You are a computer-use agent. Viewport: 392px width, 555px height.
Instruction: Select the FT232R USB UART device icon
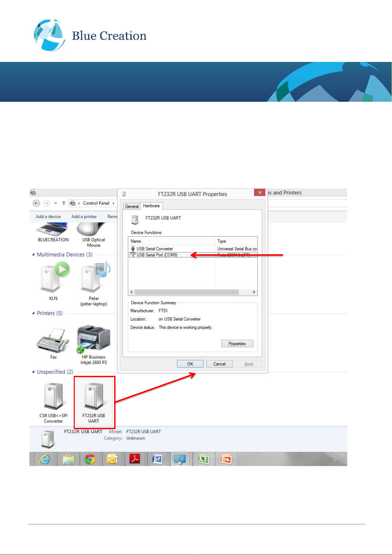[94, 402]
